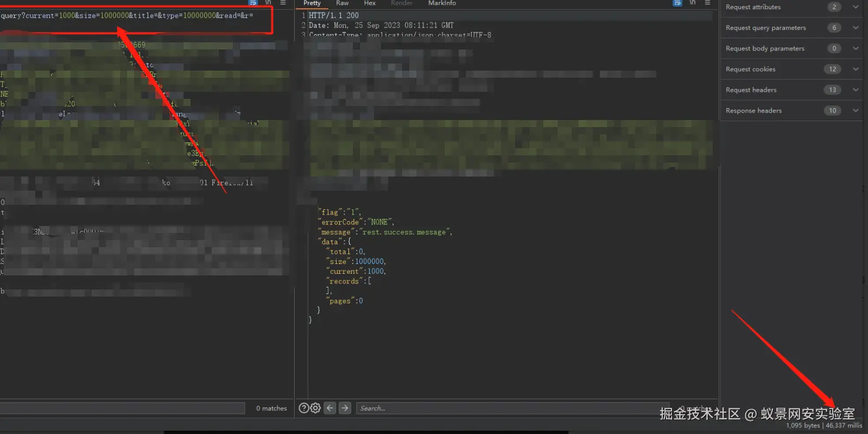Go to next search match arrow
Screen dimensions: 868x434
345,408
